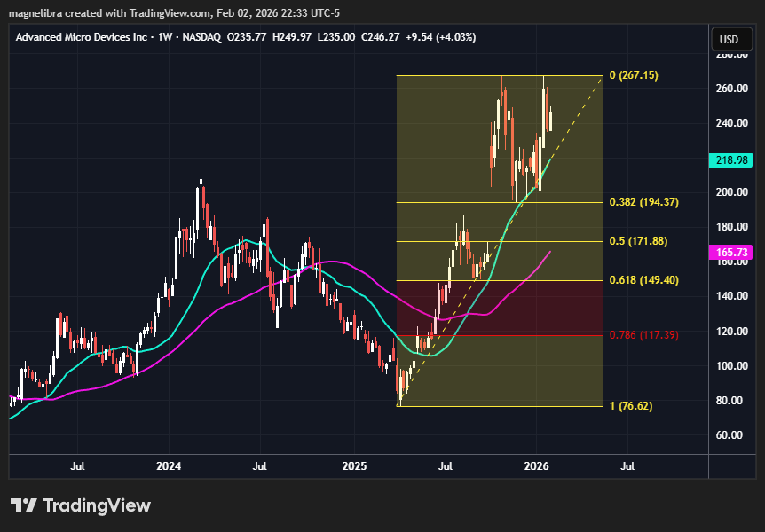765x532 pixels.
Task: Click the USD currency button
Action: pyautogui.click(x=732, y=40)
